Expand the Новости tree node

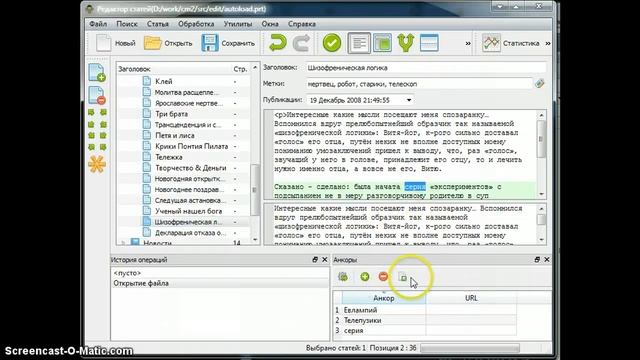point(123,243)
